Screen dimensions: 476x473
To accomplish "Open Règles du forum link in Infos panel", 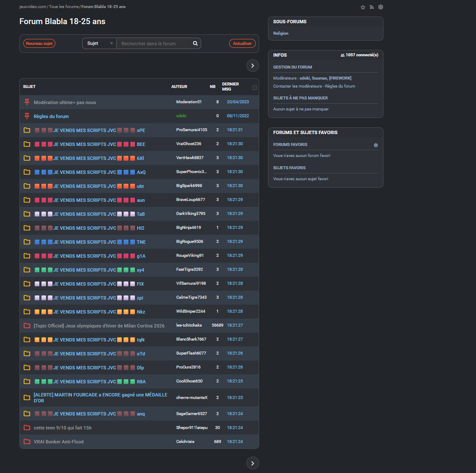I will (340, 86).
